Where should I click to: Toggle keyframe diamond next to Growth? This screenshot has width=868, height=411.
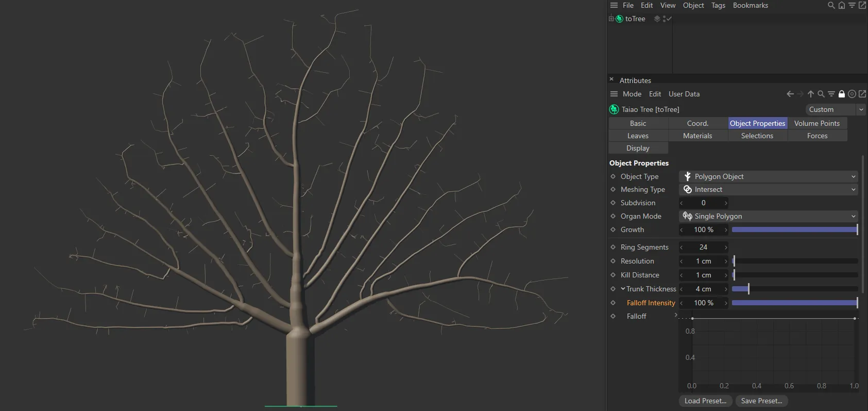tap(613, 229)
